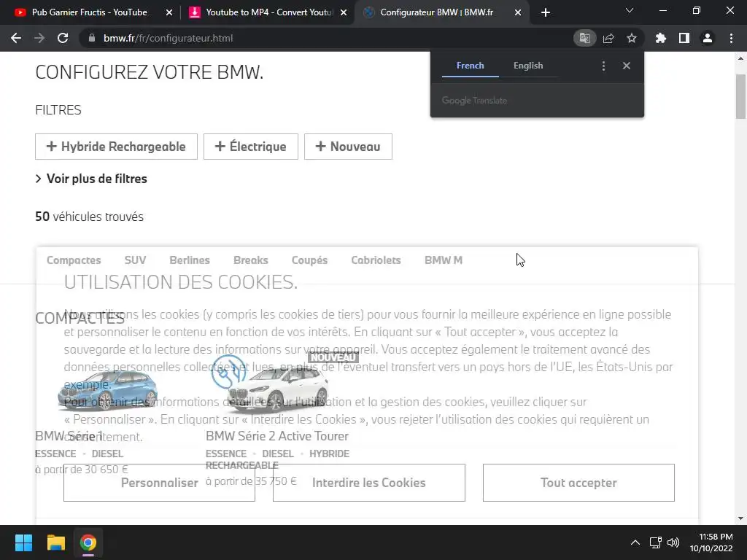Screen dimensions: 747x560
Task: Click the scrollbar up arrow
Action: coord(740,58)
